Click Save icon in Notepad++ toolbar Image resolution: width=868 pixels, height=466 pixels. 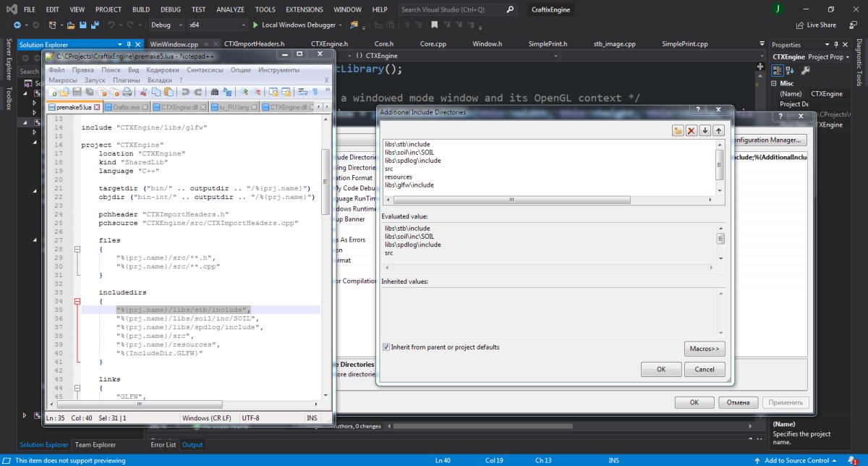[77, 92]
